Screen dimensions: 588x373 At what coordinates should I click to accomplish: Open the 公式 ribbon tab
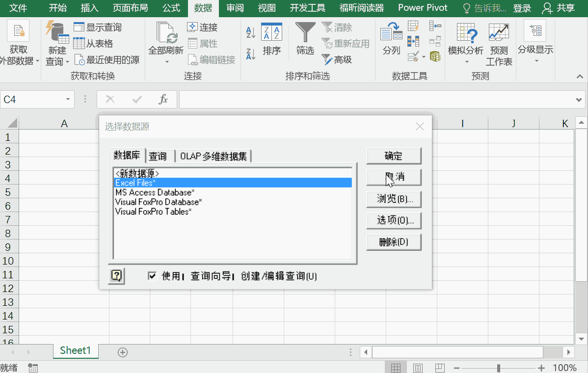(x=171, y=8)
